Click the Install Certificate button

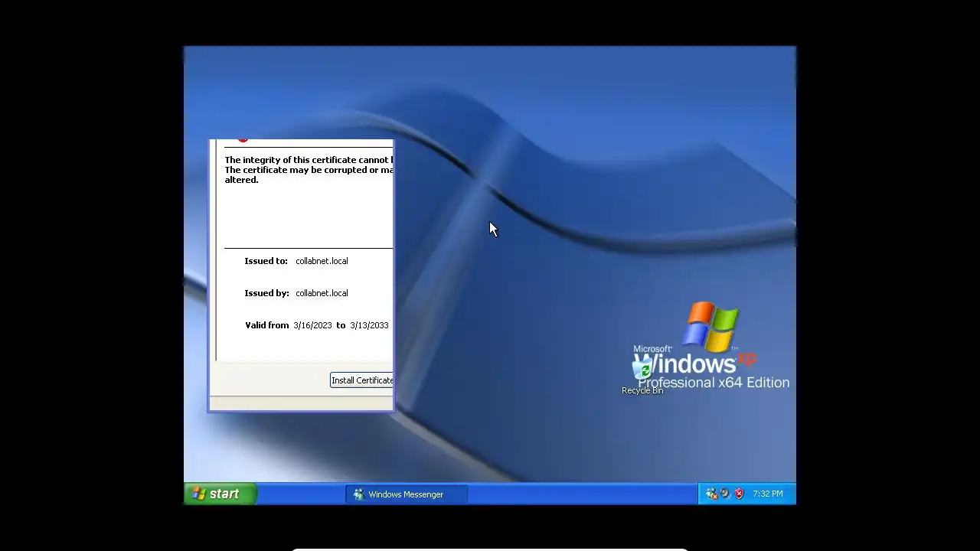pyautogui.click(x=361, y=380)
